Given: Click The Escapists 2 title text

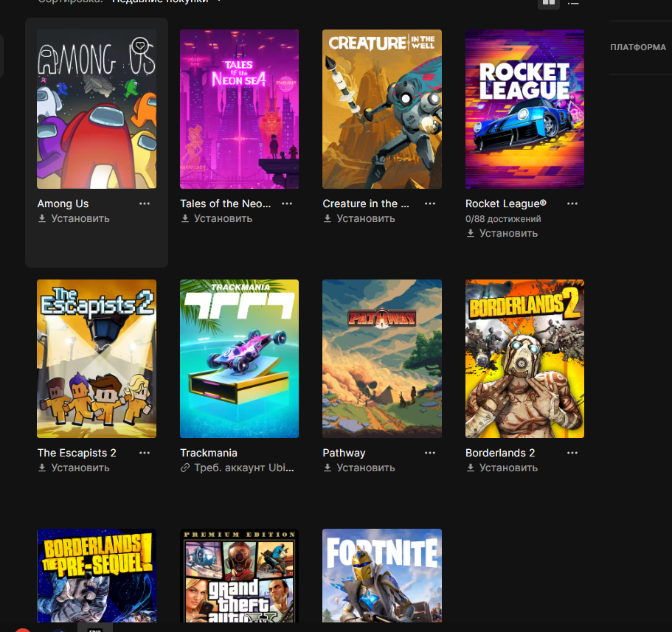Looking at the screenshot, I should pyautogui.click(x=77, y=453).
